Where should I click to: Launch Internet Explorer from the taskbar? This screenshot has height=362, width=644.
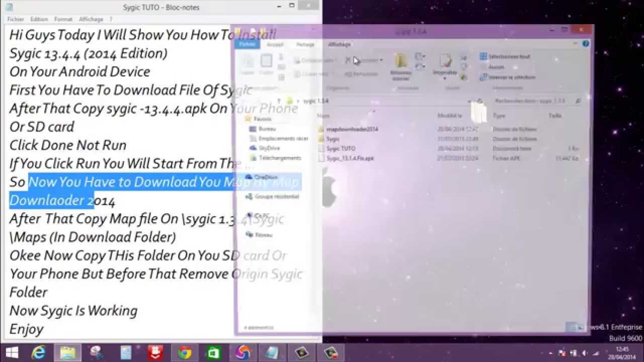(x=38, y=352)
